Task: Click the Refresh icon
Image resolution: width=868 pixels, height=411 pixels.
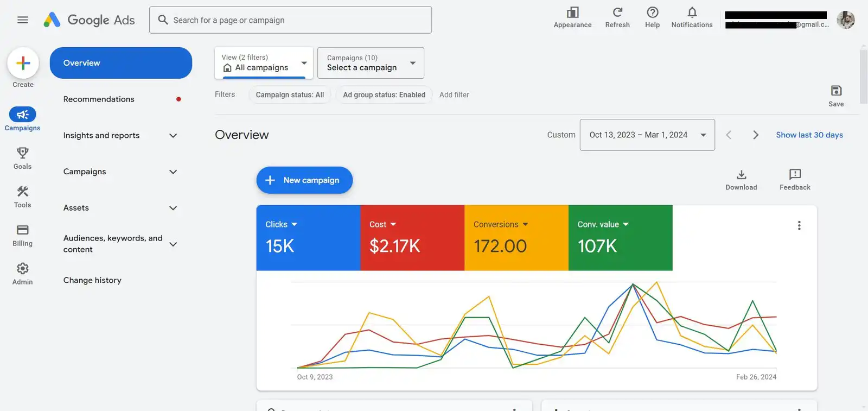Action: 617,12
